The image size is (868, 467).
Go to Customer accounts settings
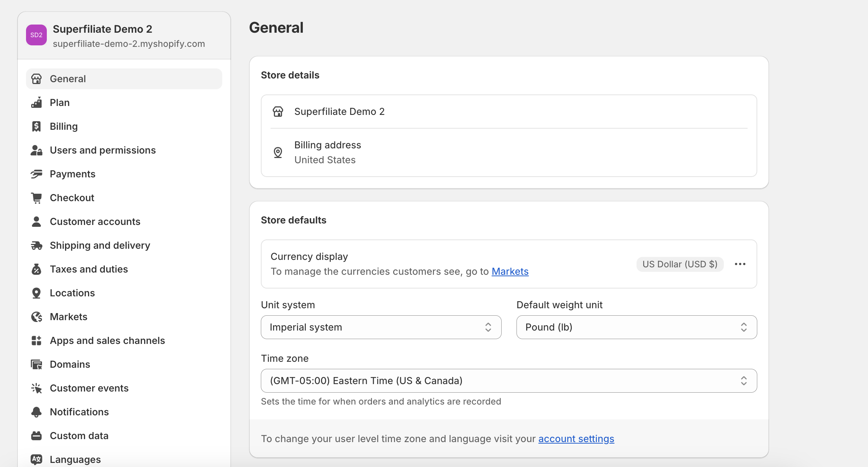coord(124,222)
